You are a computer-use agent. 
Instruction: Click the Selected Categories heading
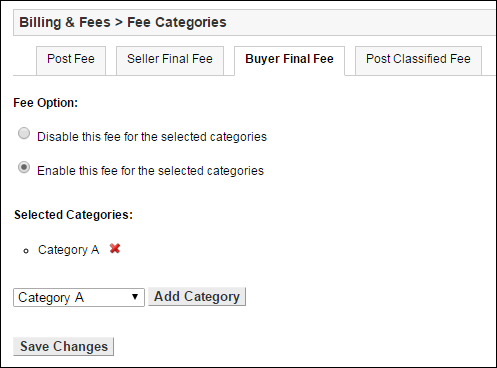(x=73, y=215)
